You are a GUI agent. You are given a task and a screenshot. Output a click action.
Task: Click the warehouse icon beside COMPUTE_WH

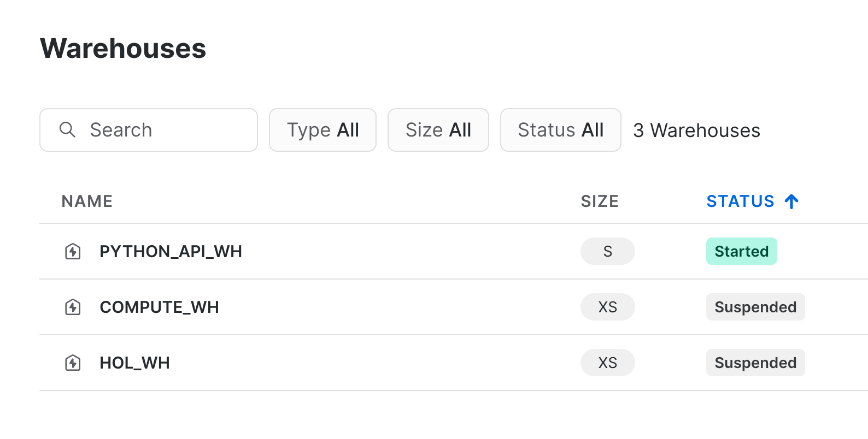(x=73, y=307)
